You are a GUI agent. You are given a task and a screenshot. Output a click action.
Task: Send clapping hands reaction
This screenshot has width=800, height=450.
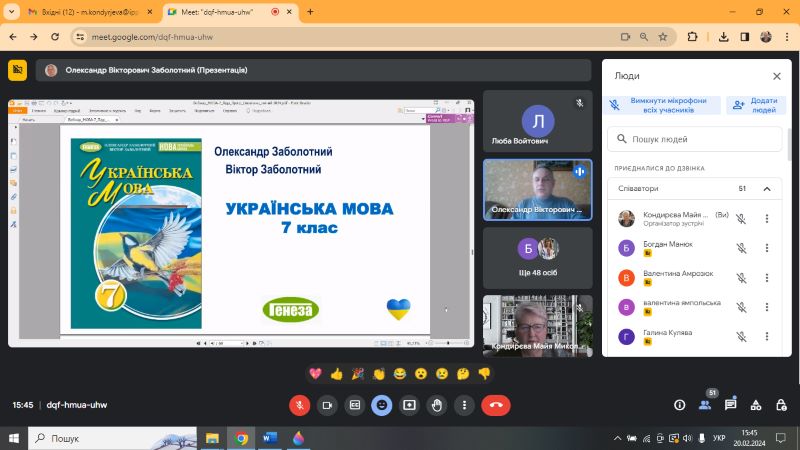(x=379, y=374)
